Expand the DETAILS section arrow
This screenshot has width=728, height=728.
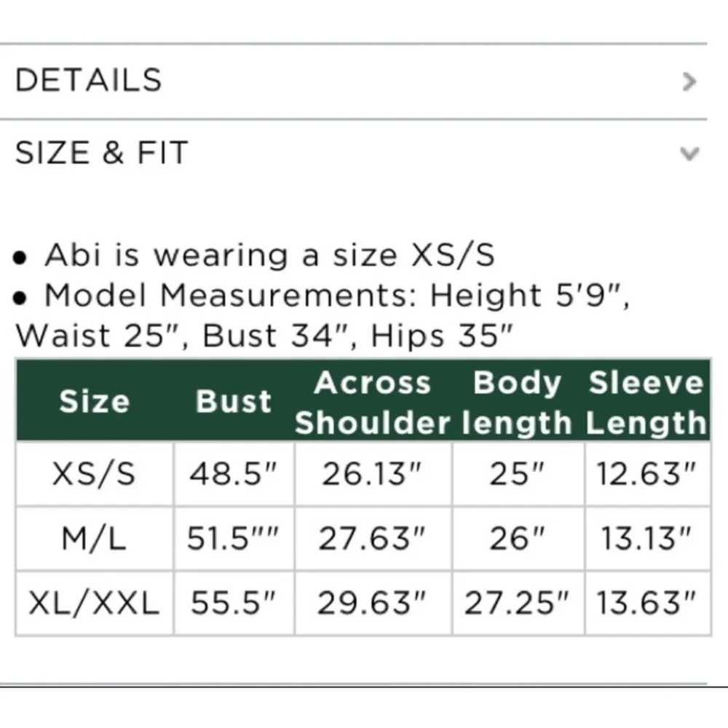point(689,81)
